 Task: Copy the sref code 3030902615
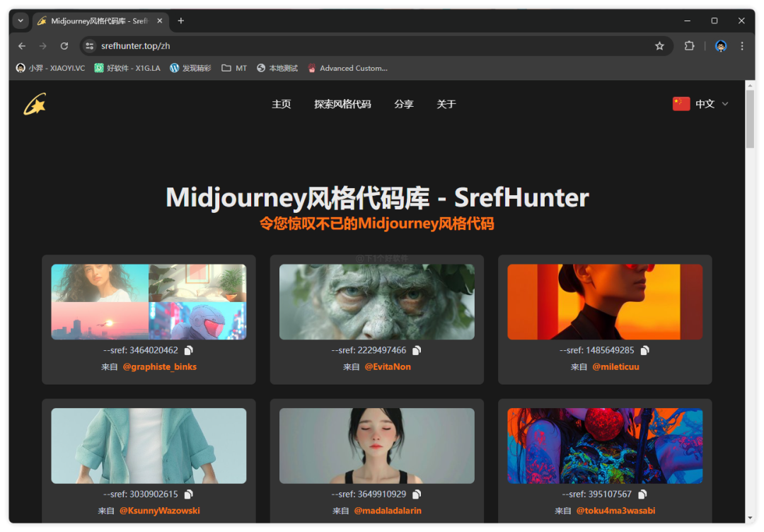189,494
